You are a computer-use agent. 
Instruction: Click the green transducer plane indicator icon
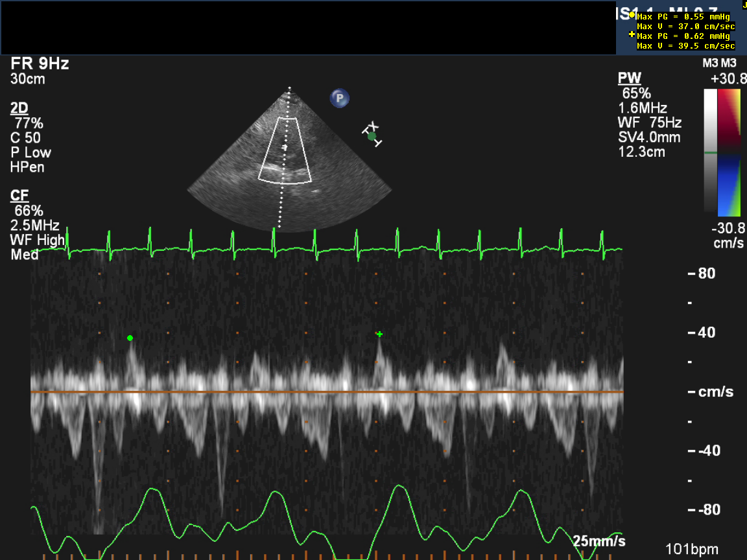(372, 135)
